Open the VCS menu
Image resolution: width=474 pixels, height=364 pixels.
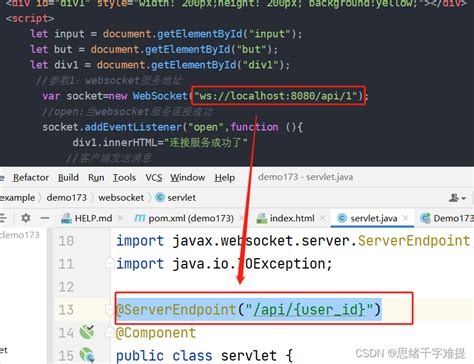[x=154, y=178]
